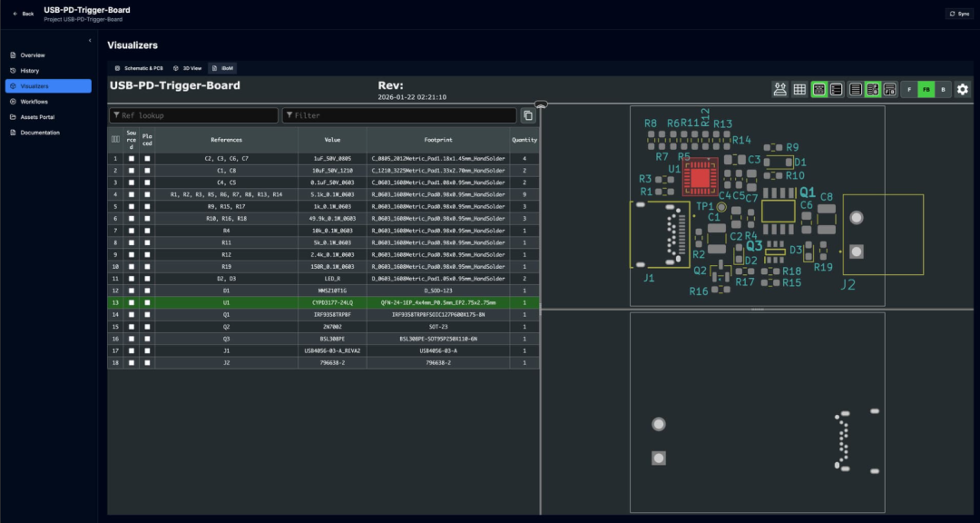Viewport: 980px width, 523px height.
Task: Show BOM only layout
Action: (856, 90)
